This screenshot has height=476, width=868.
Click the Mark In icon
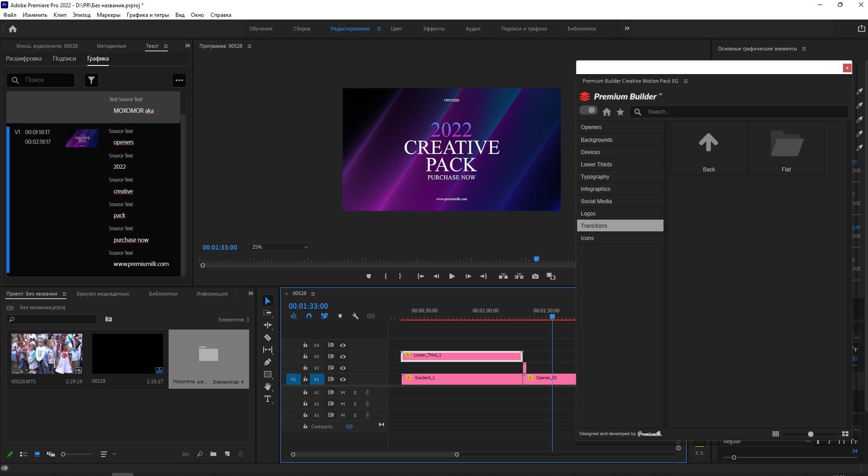click(385, 276)
